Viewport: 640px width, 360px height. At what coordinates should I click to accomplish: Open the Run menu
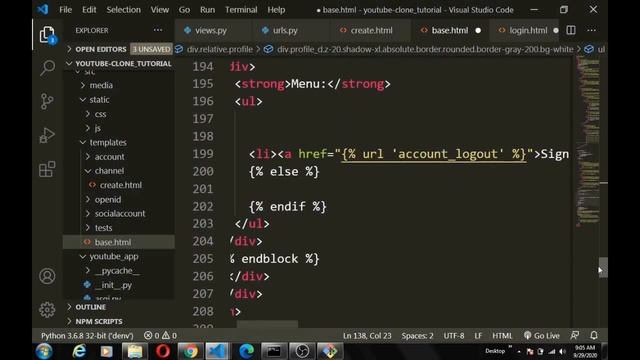[x=207, y=9]
